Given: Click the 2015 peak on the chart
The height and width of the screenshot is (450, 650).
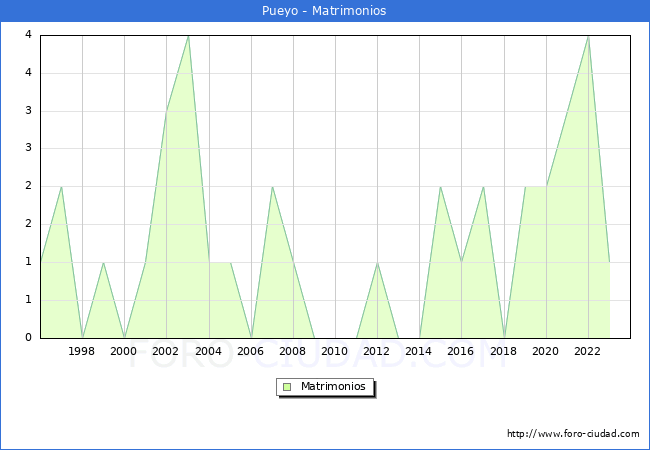Looking at the screenshot, I should click(440, 187).
